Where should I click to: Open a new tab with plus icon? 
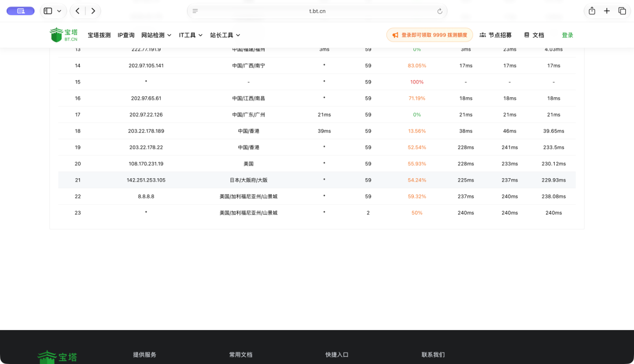pyautogui.click(x=607, y=11)
